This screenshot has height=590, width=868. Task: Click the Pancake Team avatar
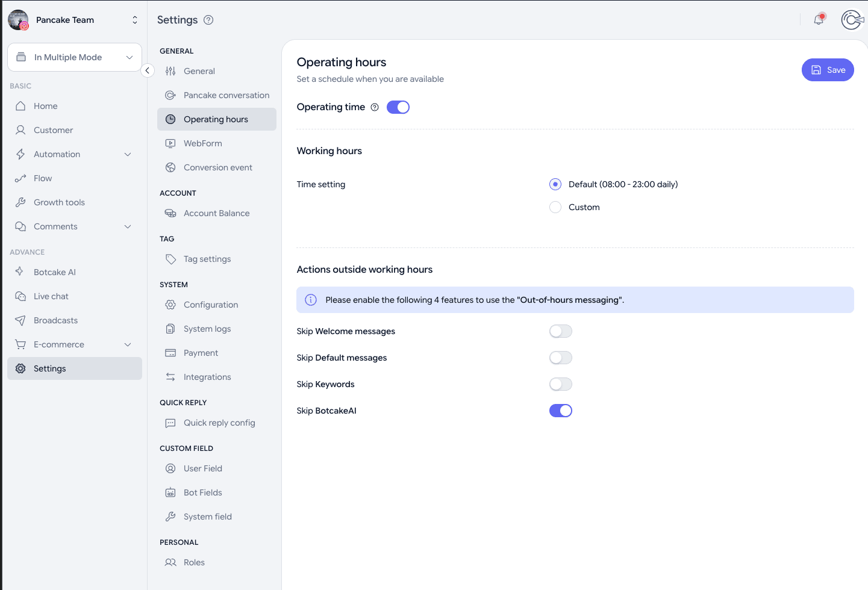tap(18, 20)
